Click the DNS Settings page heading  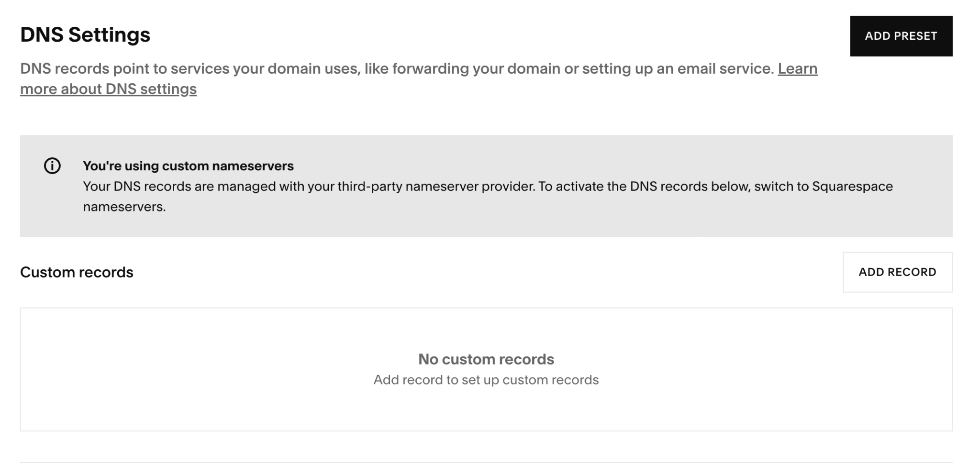coord(85,33)
